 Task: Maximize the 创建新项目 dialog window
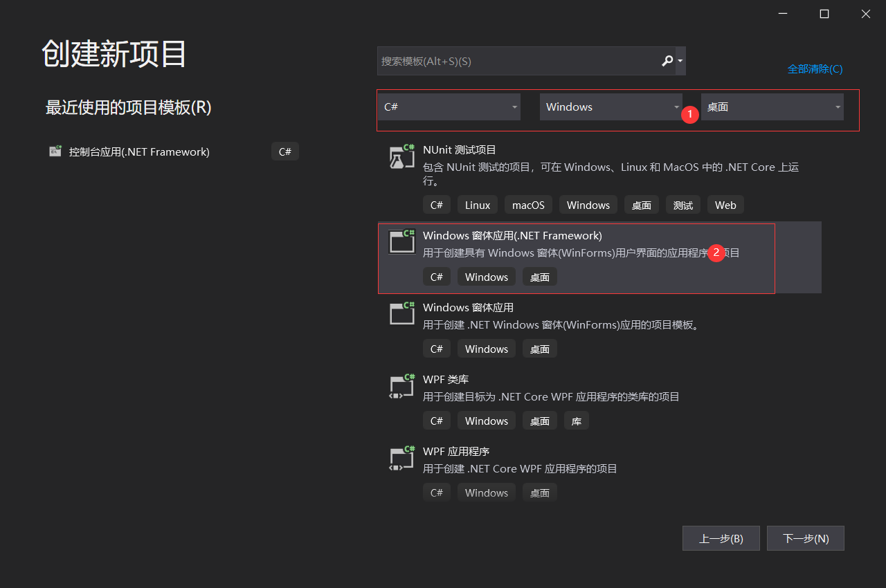pos(824,14)
